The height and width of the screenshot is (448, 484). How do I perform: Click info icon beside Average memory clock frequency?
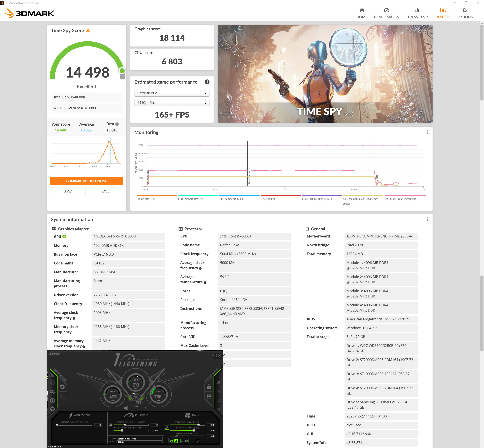(x=84, y=347)
